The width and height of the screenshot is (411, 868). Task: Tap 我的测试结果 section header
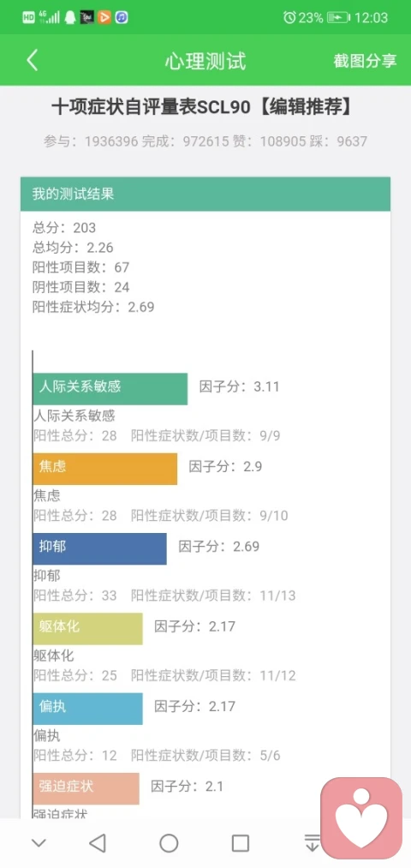pyautogui.click(x=205, y=194)
